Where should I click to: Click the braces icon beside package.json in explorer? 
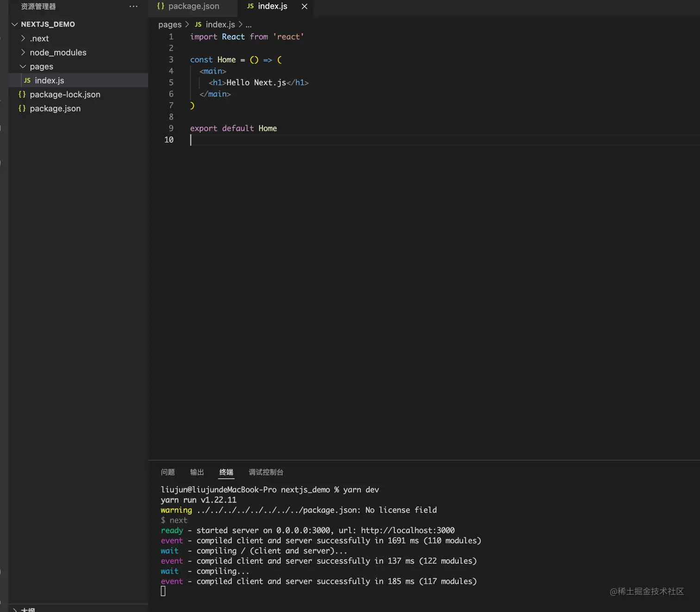point(22,108)
